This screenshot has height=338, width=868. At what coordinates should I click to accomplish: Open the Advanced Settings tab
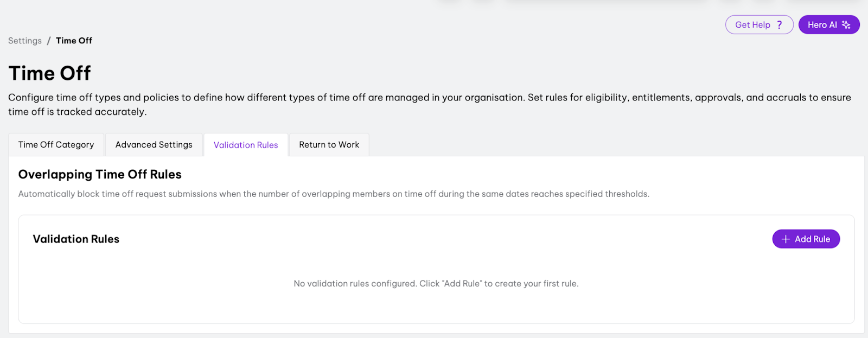pos(154,145)
